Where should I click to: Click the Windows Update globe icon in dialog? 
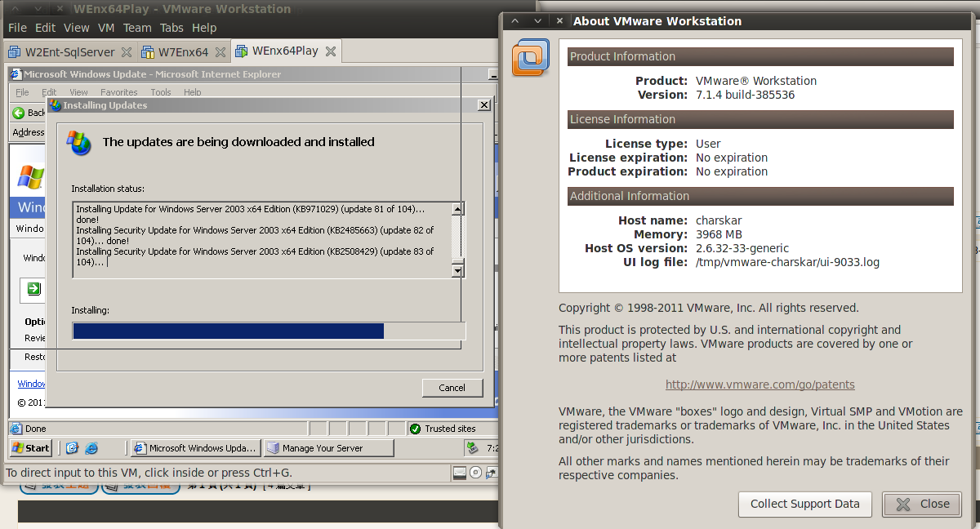(x=79, y=143)
